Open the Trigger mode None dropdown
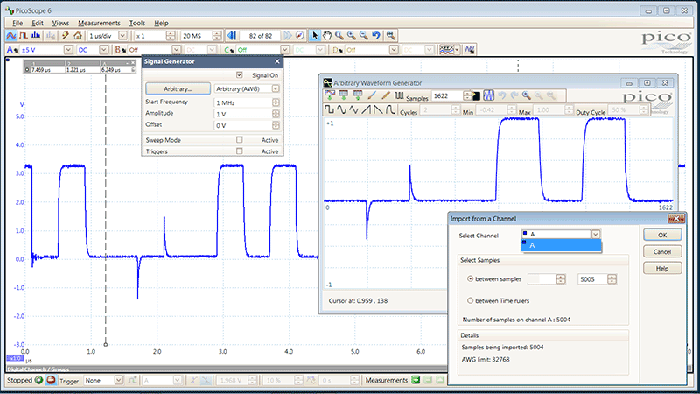 [118, 380]
